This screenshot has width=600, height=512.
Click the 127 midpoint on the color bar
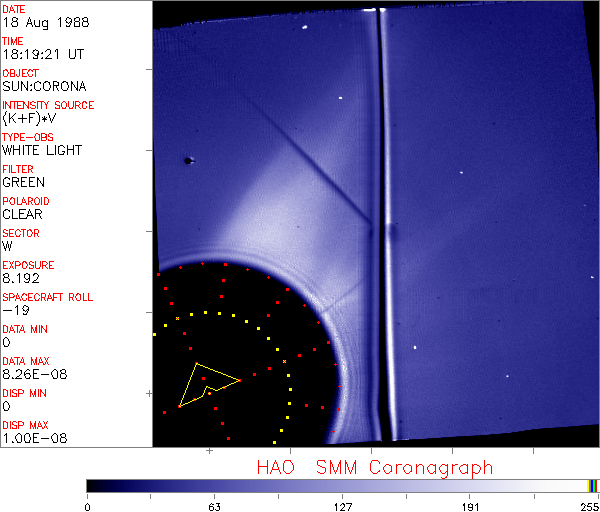click(x=343, y=485)
